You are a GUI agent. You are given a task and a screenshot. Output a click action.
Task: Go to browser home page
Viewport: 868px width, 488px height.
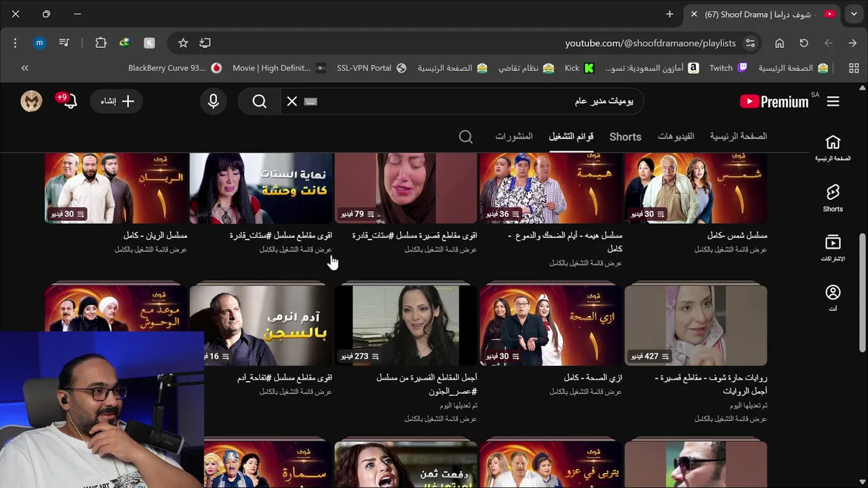click(x=779, y=43)
